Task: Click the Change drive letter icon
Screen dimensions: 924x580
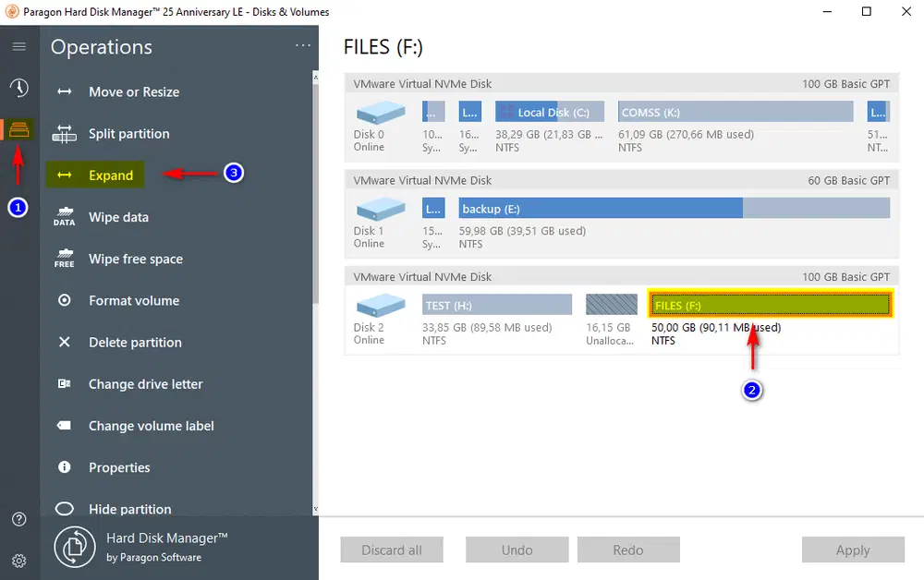Action: click(65, 384)
